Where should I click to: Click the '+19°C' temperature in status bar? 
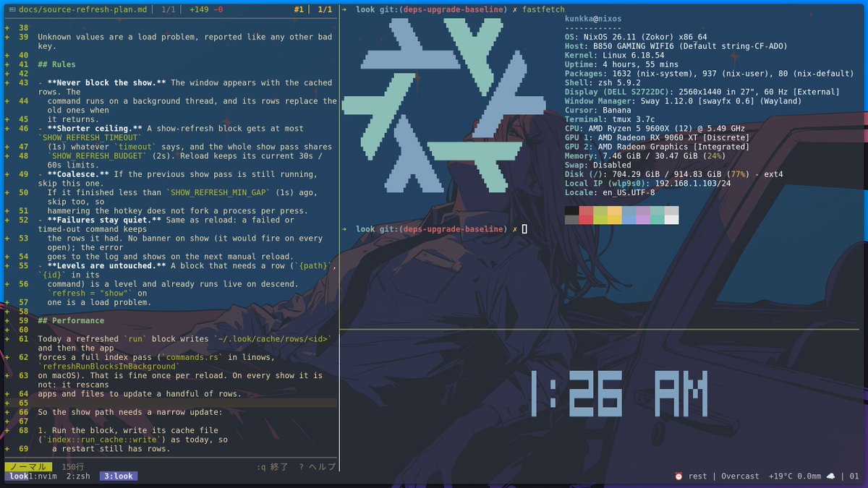point(781,476)
